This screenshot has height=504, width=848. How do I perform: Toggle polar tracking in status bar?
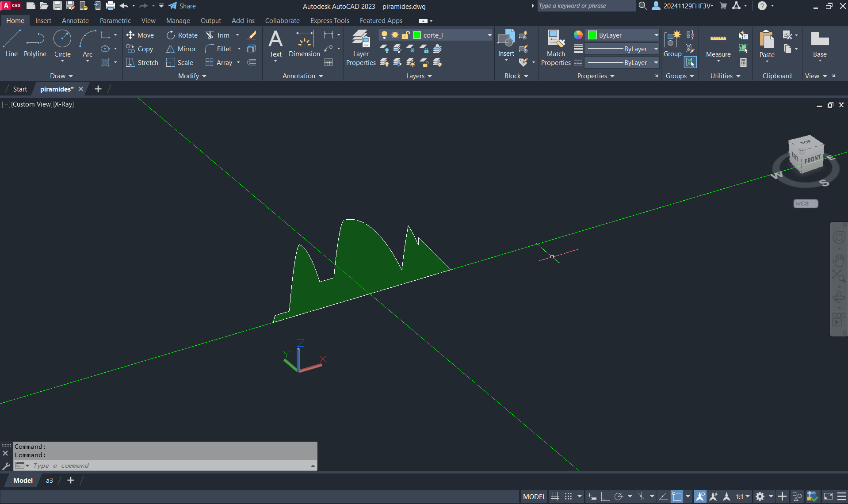[x=619, y=496]
